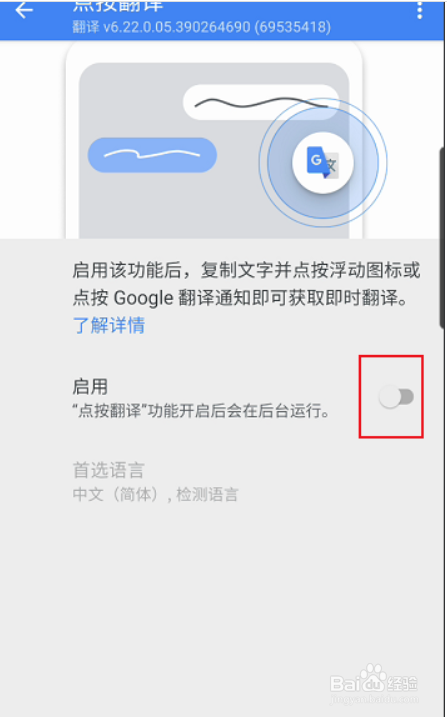This screenshot has height=717, width=447.
Task: Click the dark scrollbar handle on the right edge
Action: [x=442, y=238]
